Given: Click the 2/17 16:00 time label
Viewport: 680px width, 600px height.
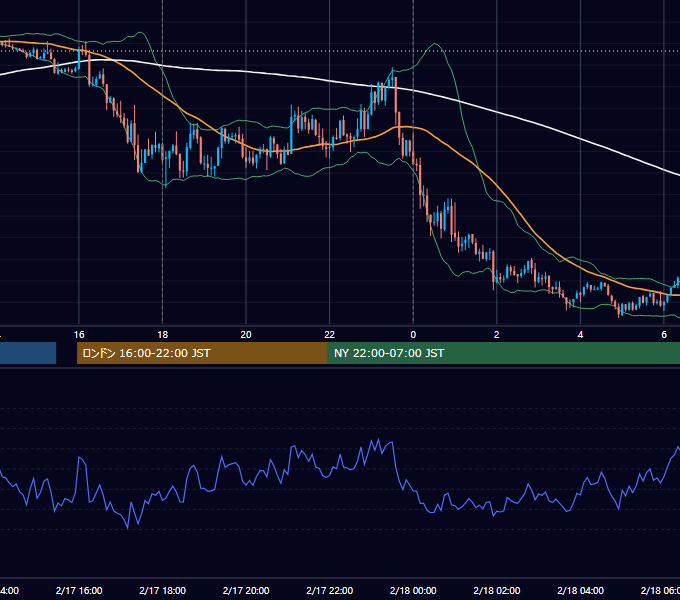Looking at the screenshot, I should (x=79, y=590).
